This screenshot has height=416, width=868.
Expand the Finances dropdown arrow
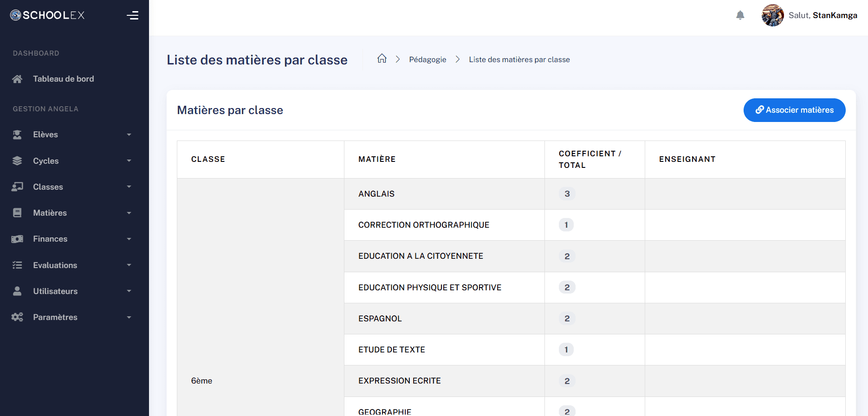tap(129, 239)
